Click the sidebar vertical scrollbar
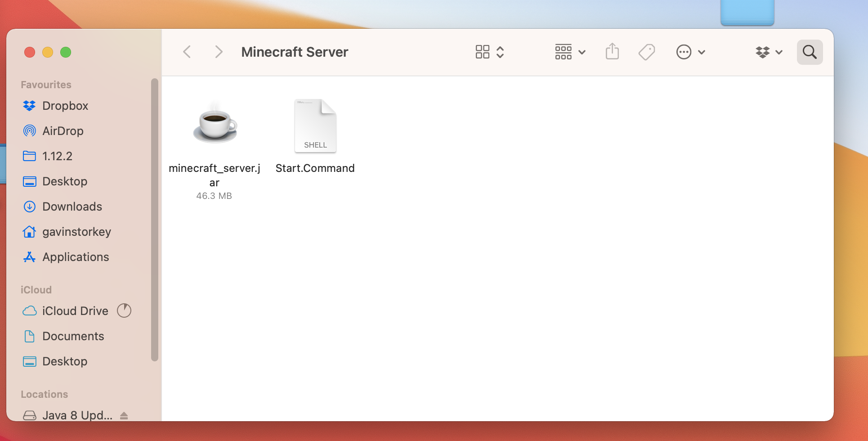The image size is (868, 441). click(155, 220)
